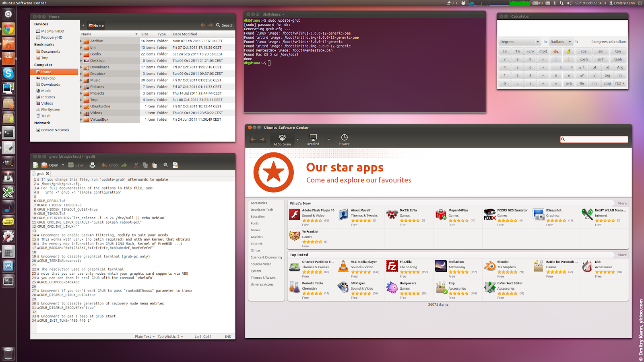Viewport: 644px width, 362px height.
Task: Click More in the What's New section
Action: (x=622, y=203)
